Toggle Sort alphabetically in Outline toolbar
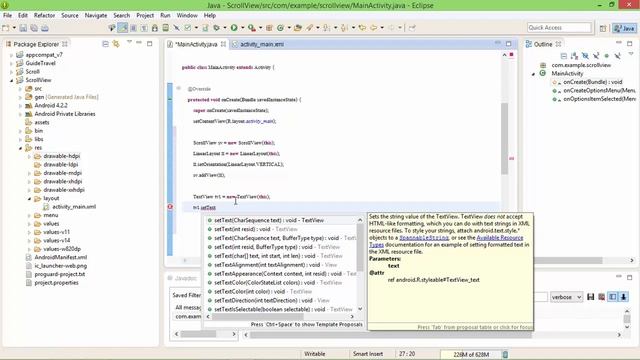 coord(574,56)
